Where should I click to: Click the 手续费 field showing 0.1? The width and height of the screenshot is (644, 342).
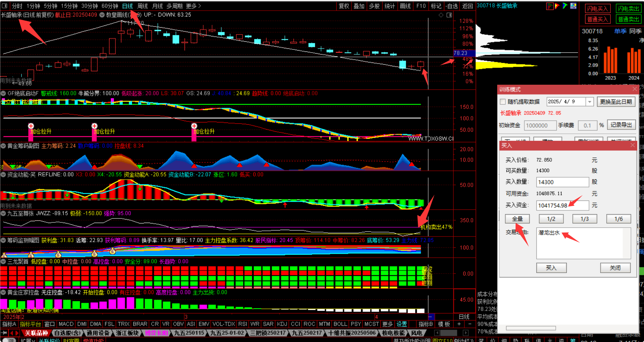click(587, 125)
